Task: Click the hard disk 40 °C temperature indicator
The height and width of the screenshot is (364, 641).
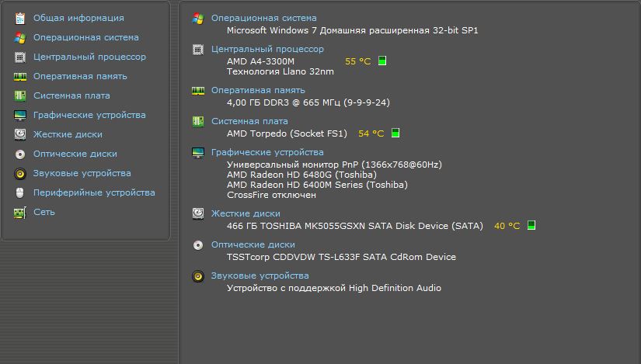Action: click(531, 226)
